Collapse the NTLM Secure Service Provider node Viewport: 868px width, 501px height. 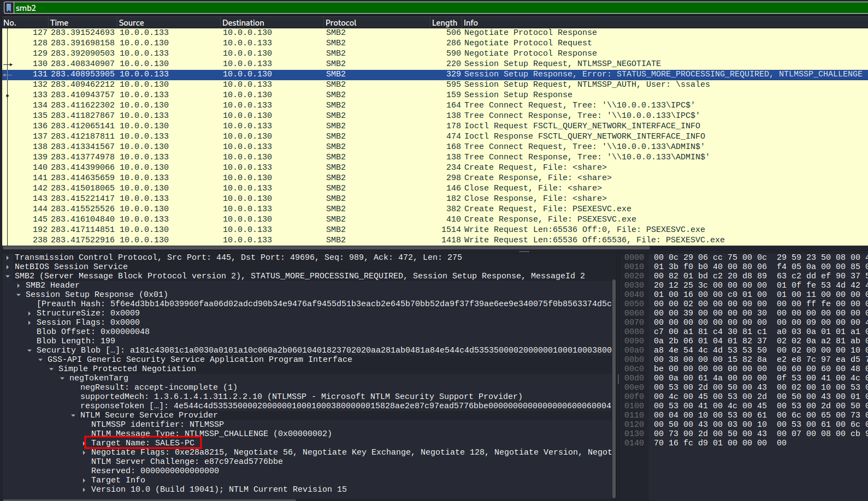[x=73, y=415]
